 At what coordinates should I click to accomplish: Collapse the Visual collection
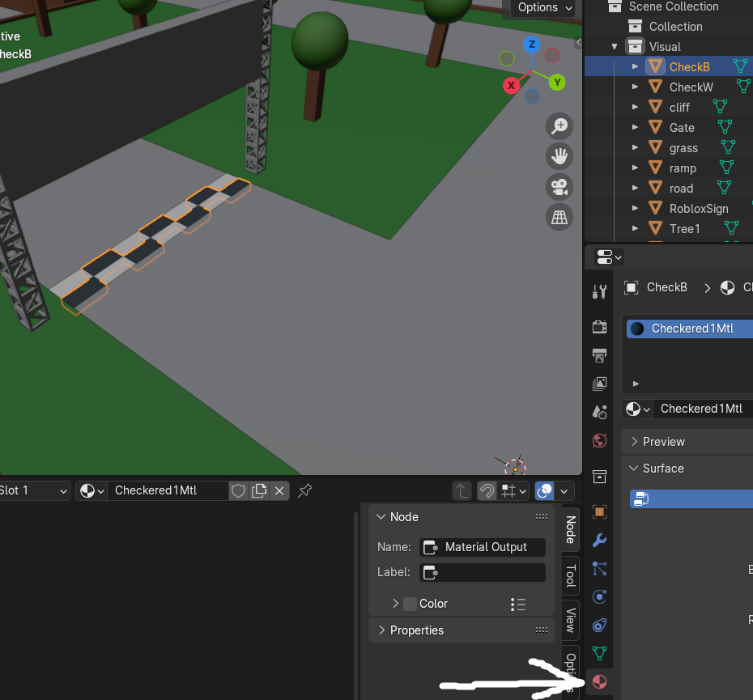coord(615,47)
